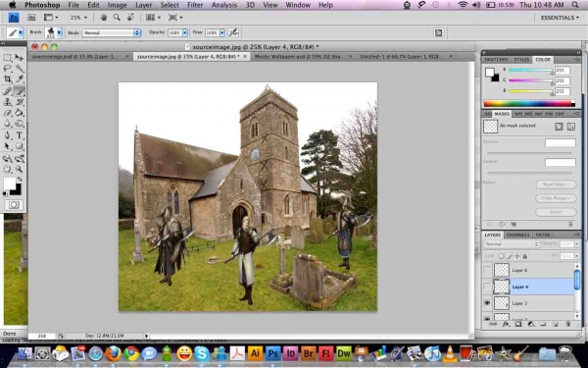This screenshot has height=368, width=588.
Task: Open Arrange Documents dropdown
Action: (x=153, y=18)
